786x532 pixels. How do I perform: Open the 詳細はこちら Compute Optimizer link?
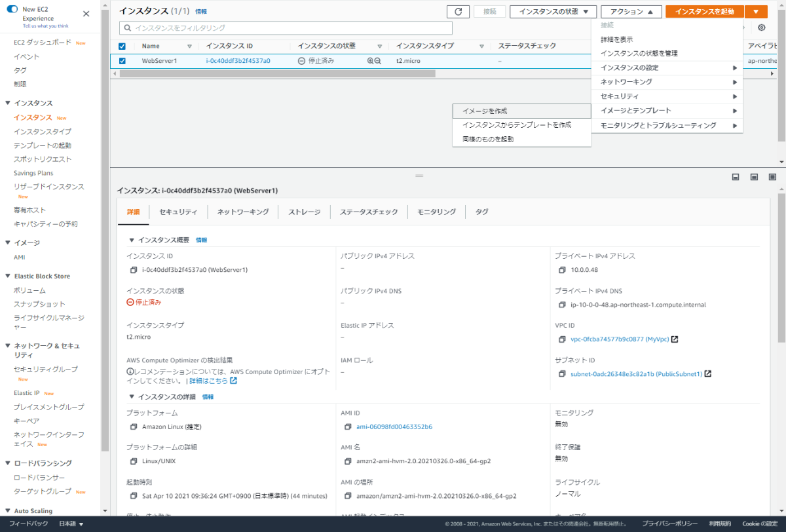(208, 381)
